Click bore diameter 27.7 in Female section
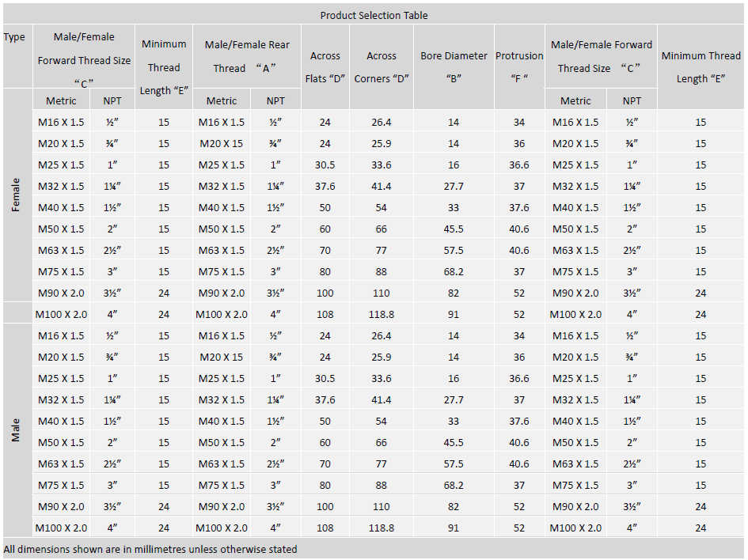The height and width of the screenshot is (560, 748). [x=454, y=187]
